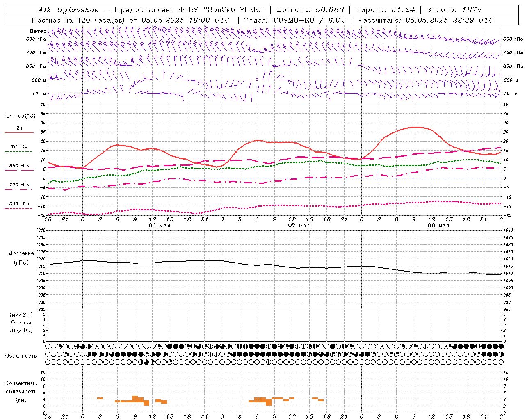The height and width of the screenshot is (420, 525).
Task: Click the orange convective bar at 03h 06 мая
Action: pyautogui.click(x=100, y=398)
